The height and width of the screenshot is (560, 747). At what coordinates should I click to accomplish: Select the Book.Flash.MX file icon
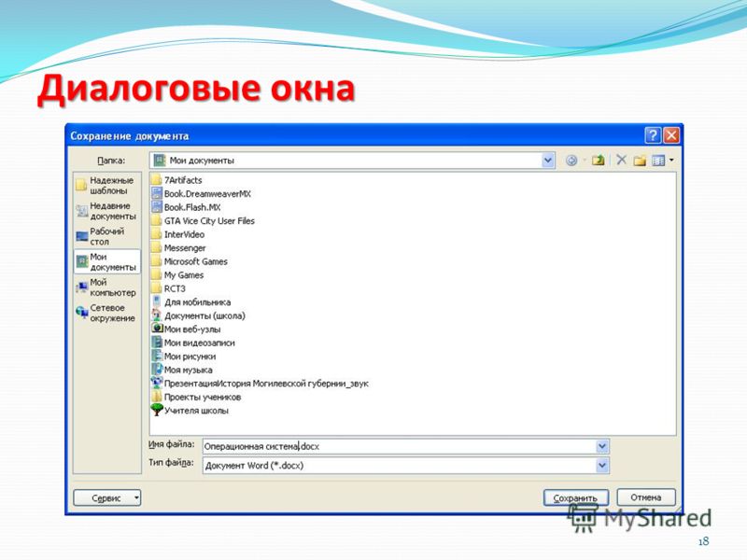(x=156, y=207)
